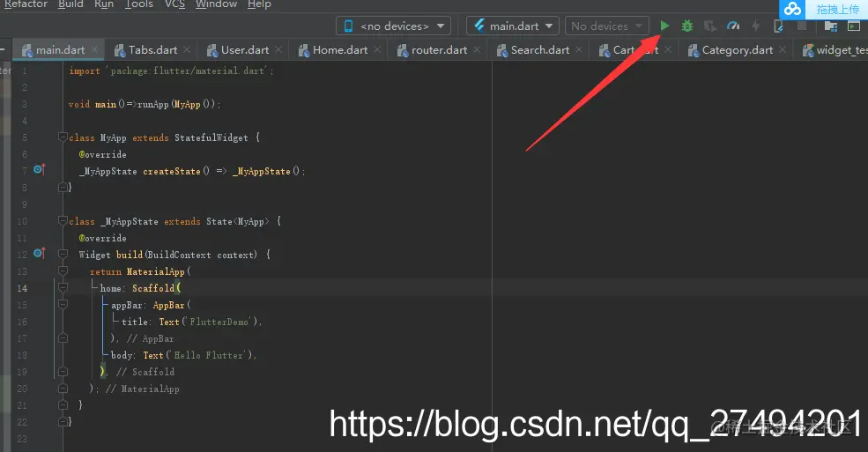
Task: Click 'Hello Flutter' string in body line
Action: coord(209,355)
